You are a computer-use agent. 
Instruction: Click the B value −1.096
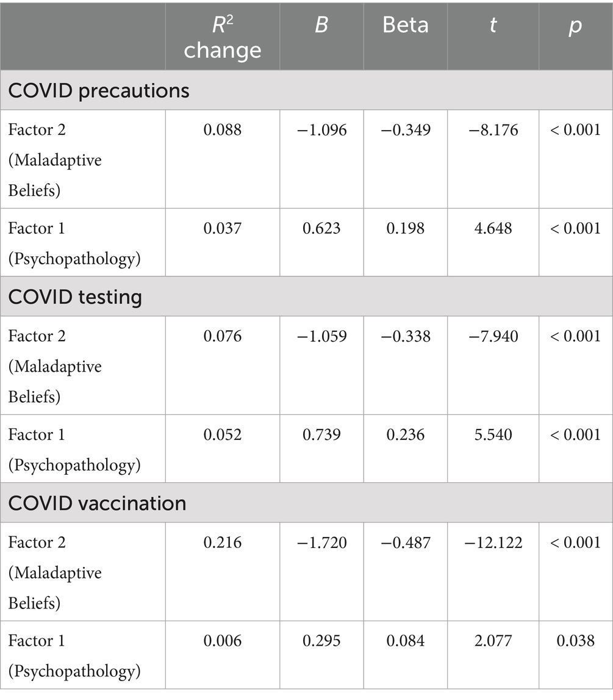[x=321, y=129]
